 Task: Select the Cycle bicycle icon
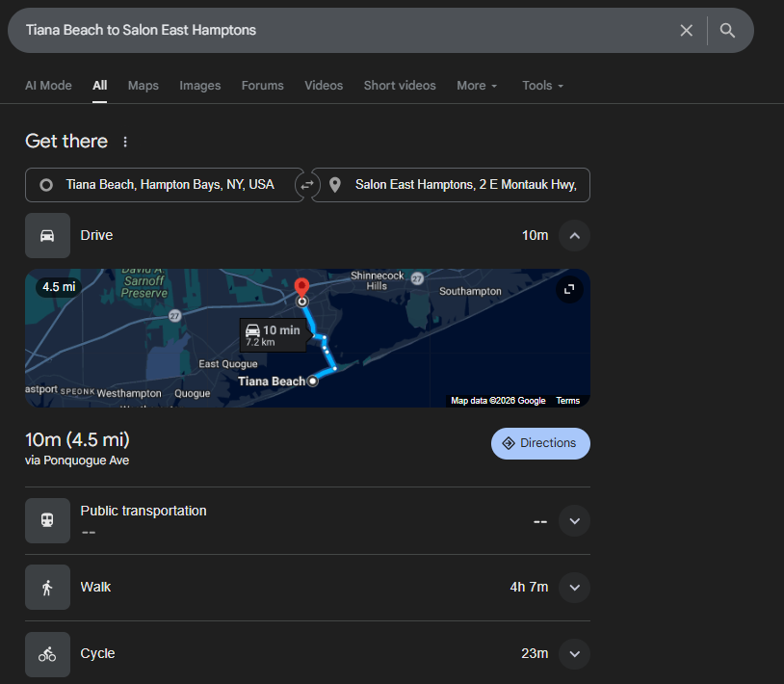pos(47,654)
